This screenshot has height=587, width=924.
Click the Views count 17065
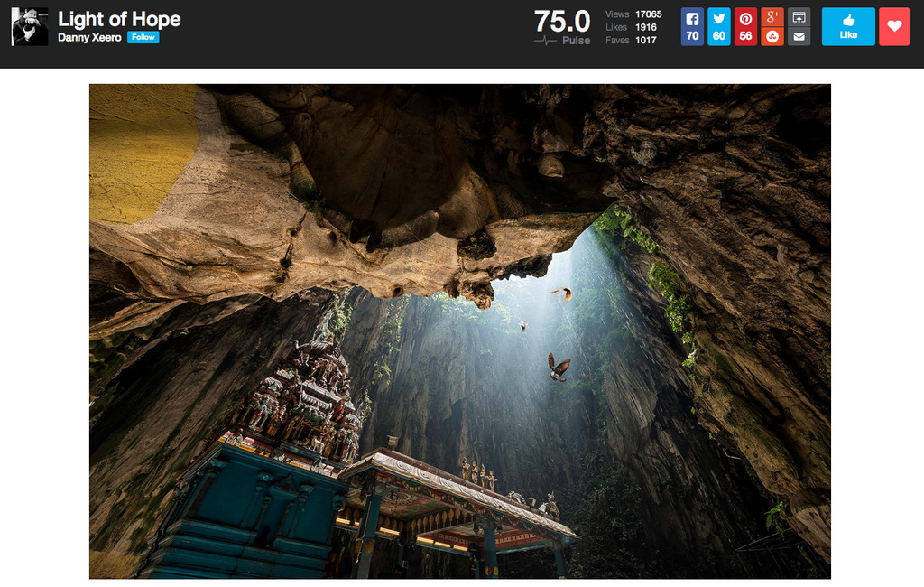click(x=649, y=14)
